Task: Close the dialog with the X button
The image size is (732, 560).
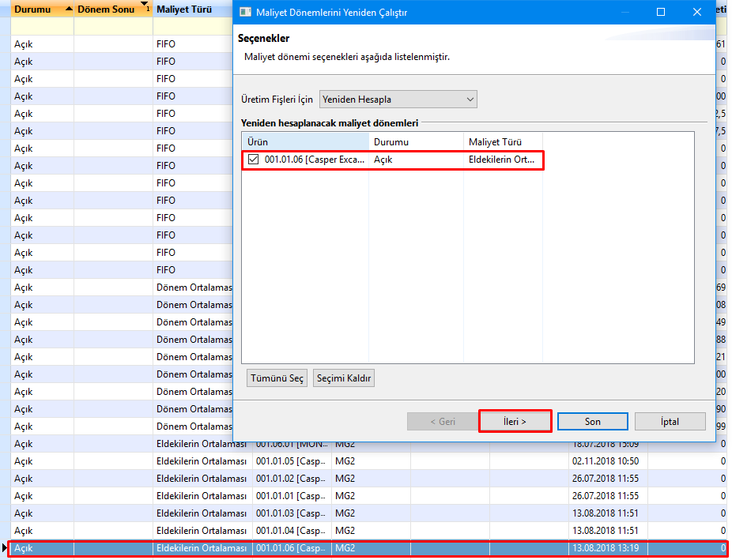Action: [696, 13]
